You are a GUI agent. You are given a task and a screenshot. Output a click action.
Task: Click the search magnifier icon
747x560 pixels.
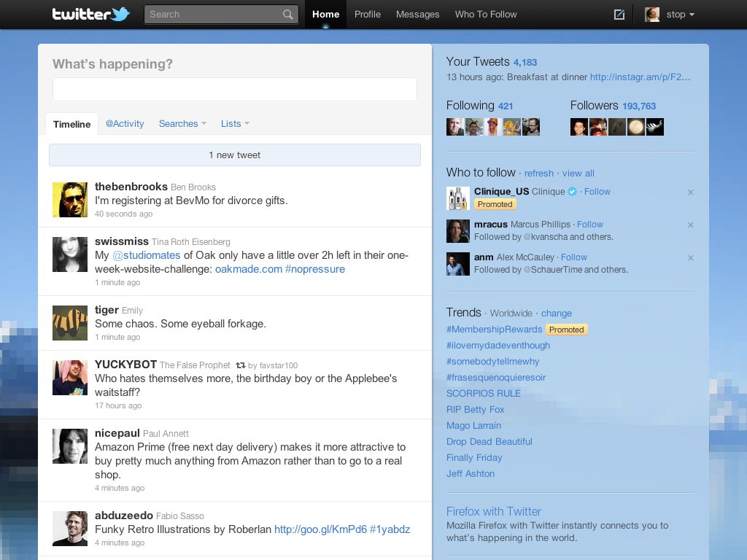coord(287,15)
